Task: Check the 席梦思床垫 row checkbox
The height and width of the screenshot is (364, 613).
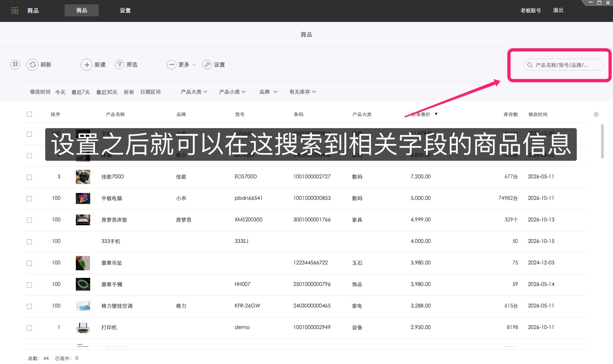Action: click(29, 220)
